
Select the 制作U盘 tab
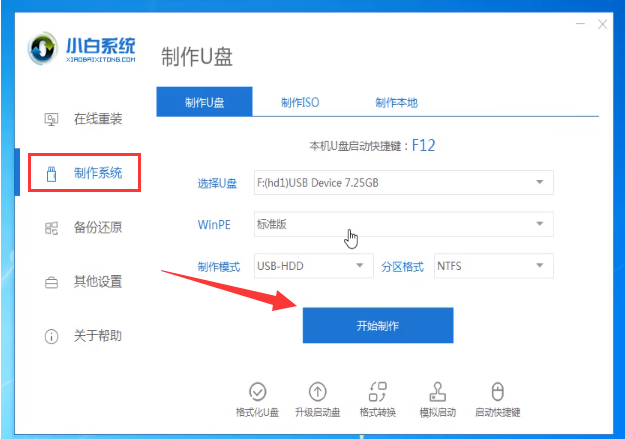204,102
